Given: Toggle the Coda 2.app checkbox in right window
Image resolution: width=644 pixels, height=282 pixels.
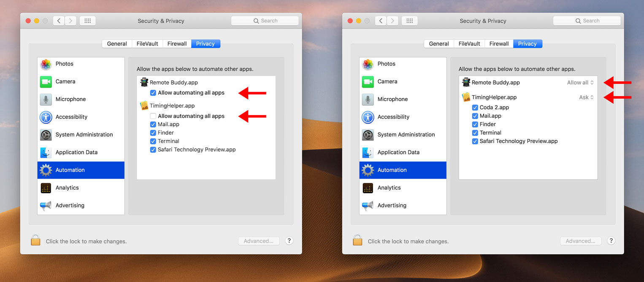Looking at the screenshot, I should 475,107.
